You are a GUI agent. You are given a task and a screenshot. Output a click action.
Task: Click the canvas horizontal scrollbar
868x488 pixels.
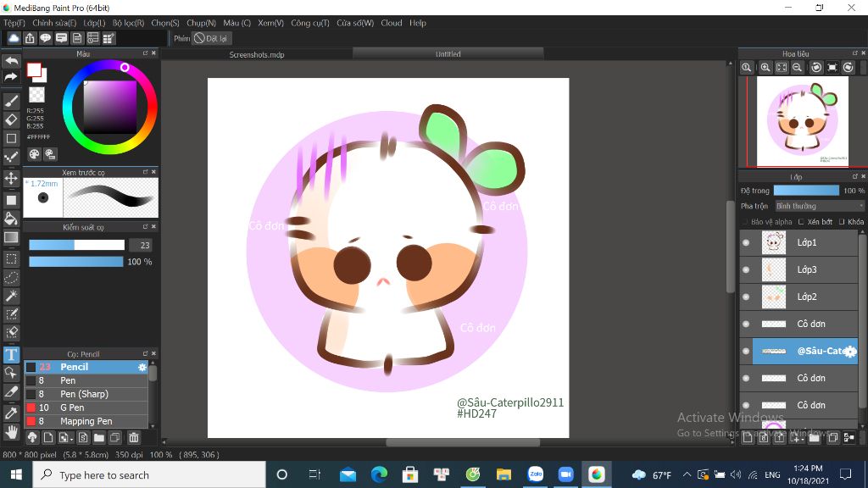(463, 442)
